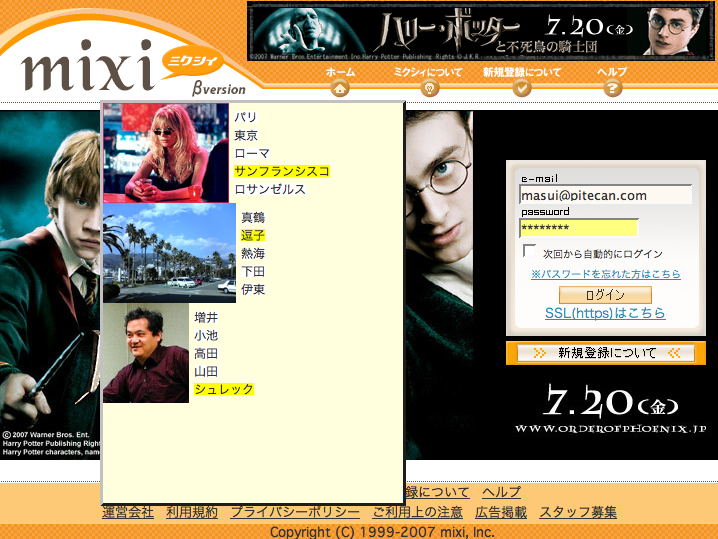This screenshot has width=718, height=539.
Task: Choose ロサンゼルス from the city list
Action: 270,189
